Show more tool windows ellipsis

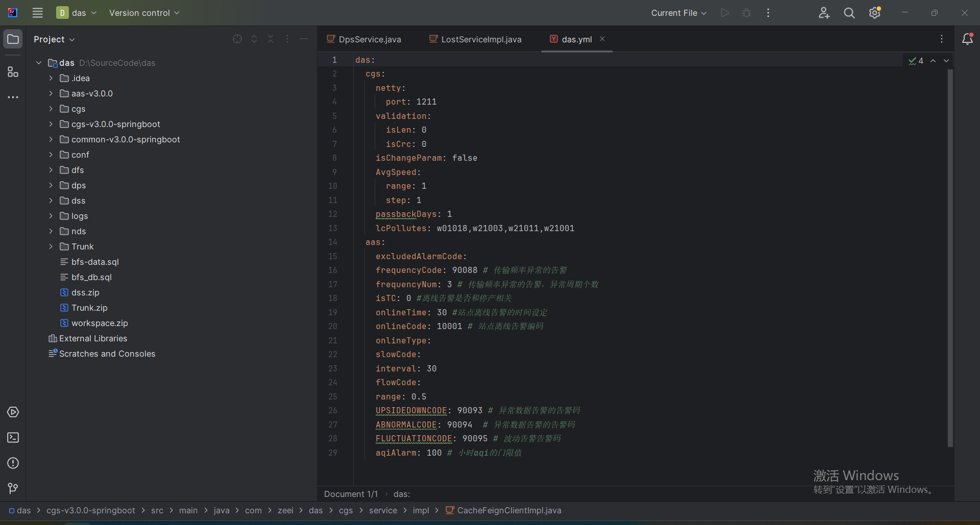(13, 97)
